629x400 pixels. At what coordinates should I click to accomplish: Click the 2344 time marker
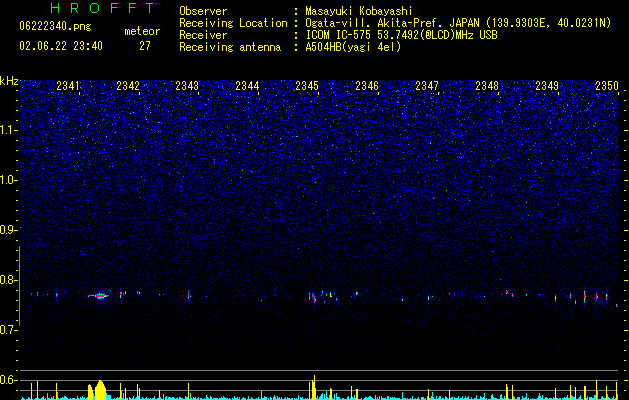click(x=247, y=86)
